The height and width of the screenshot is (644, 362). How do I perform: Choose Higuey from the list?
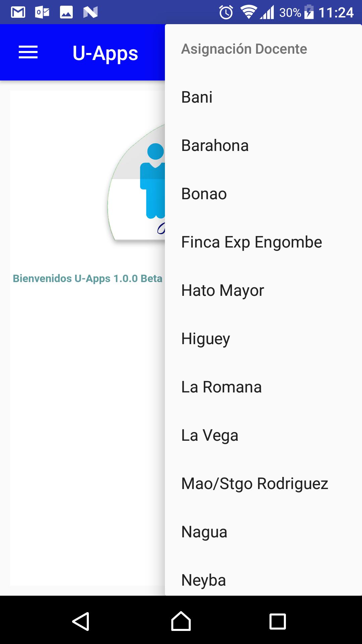205,339
